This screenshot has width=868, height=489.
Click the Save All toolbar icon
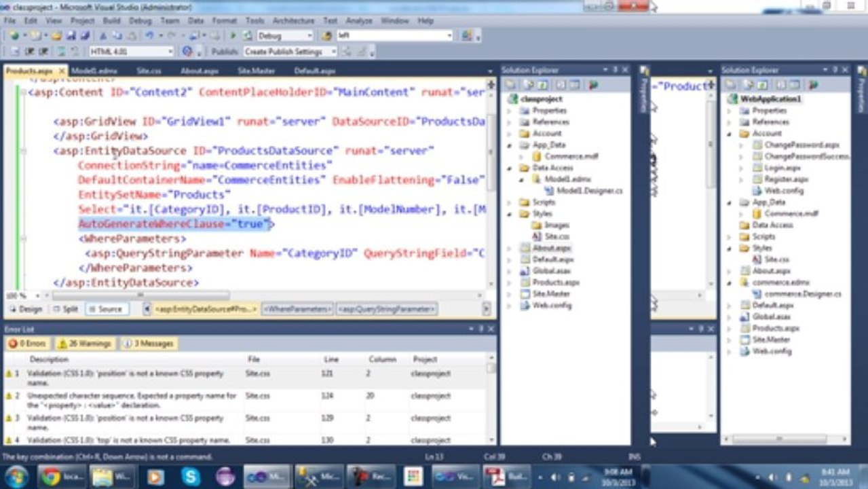[86, 36]
